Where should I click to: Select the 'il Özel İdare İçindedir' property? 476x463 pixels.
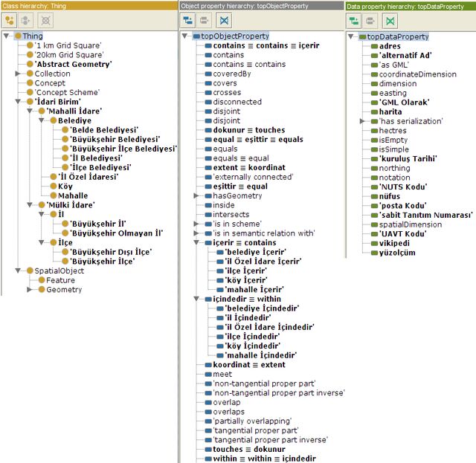point(266,327)
